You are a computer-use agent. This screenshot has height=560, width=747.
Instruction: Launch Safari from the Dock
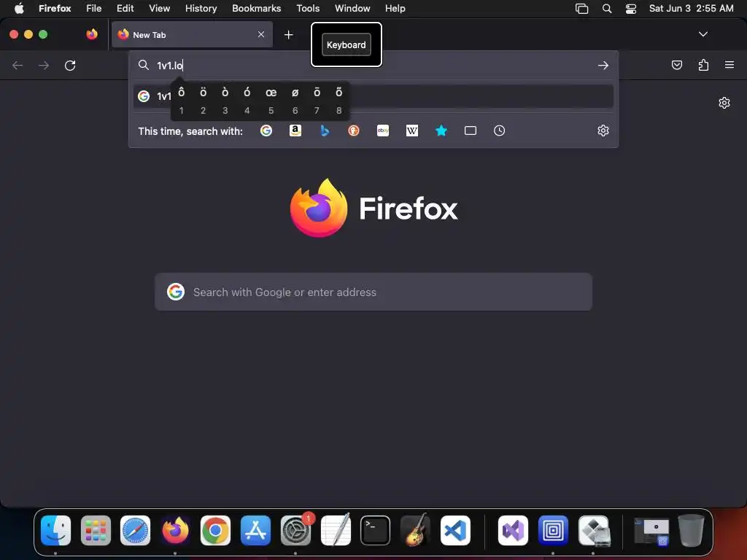pyautogui.click(x=135, y=530)
